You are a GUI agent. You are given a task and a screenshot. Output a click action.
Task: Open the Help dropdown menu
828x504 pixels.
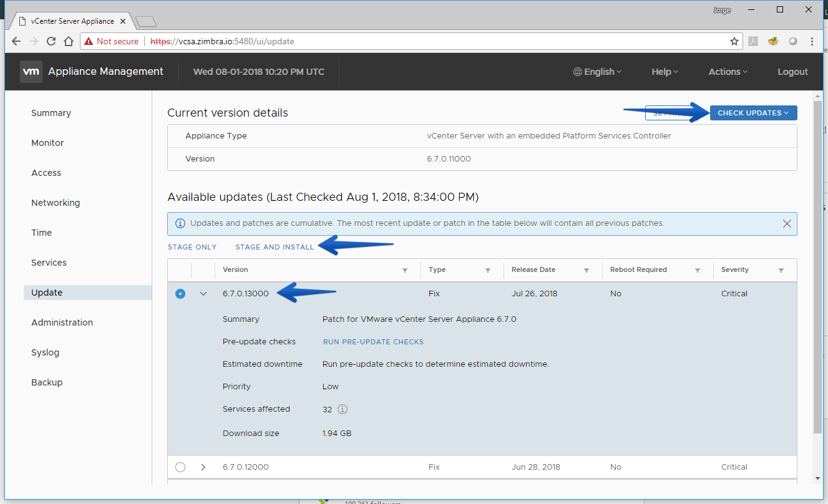[665, 72]
